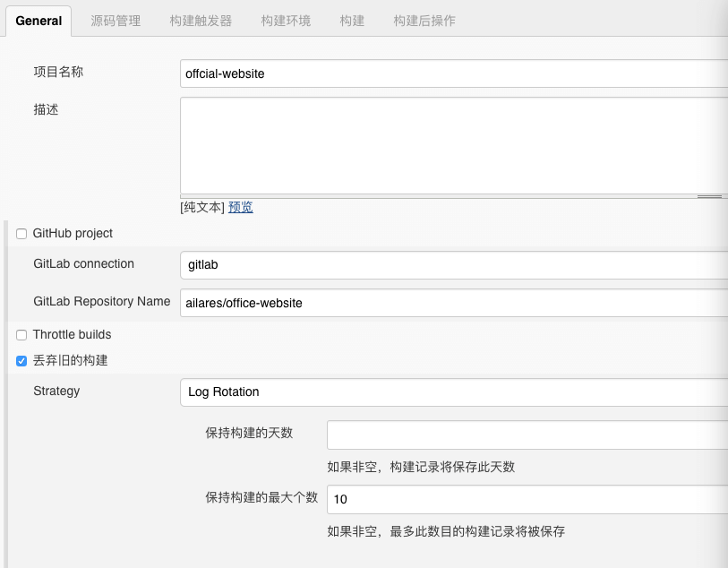Switch to the 构建 tab
The height and width of the screenshot is (568, 728).
click(351, 21)
